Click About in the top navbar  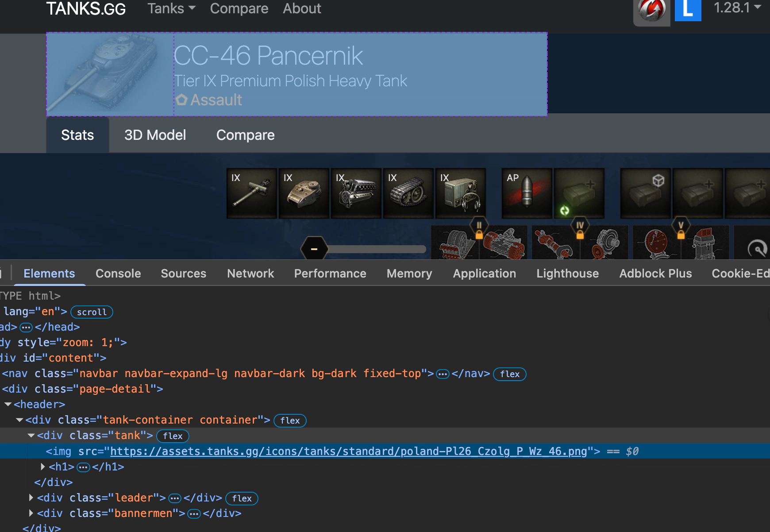coord(302,8)
